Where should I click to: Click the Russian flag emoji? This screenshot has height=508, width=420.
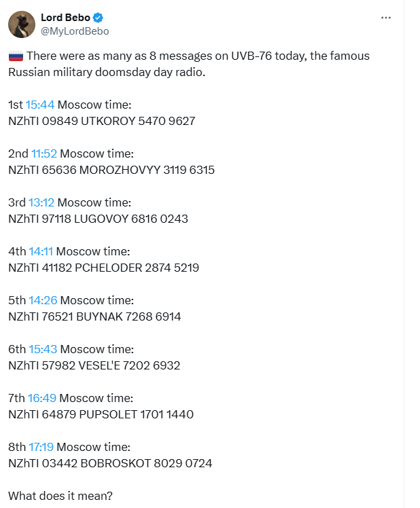(x=16, y=56)
